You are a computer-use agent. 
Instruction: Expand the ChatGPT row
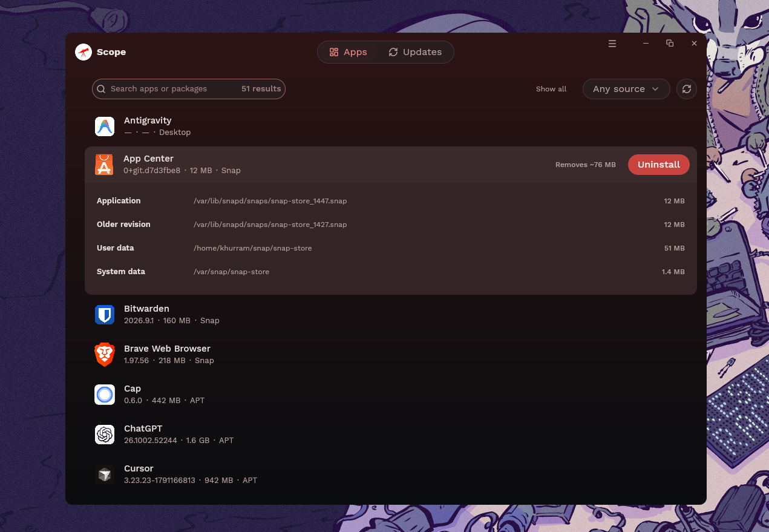pos(391,435)
